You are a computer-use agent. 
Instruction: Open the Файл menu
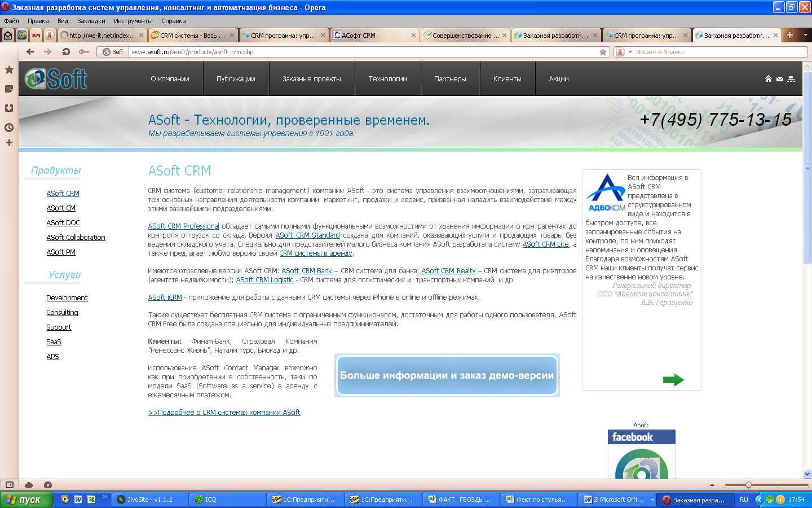coord(11,21)
